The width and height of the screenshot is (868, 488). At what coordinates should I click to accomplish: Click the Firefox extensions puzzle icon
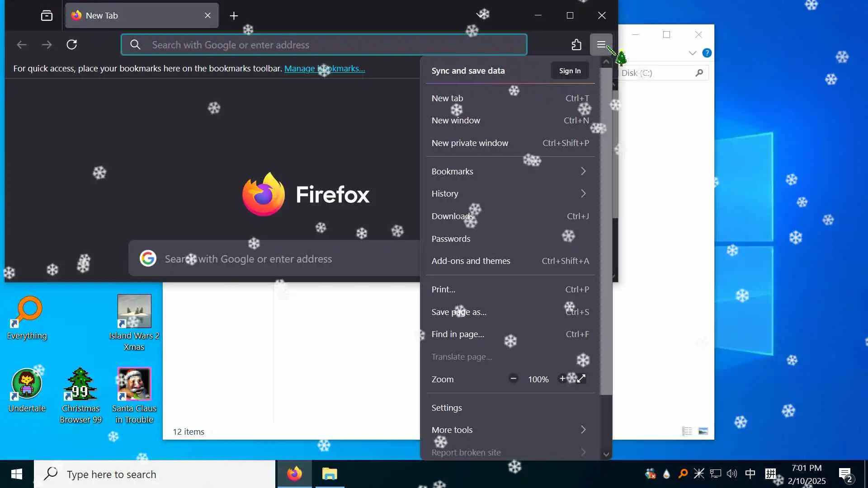point(576,45)
